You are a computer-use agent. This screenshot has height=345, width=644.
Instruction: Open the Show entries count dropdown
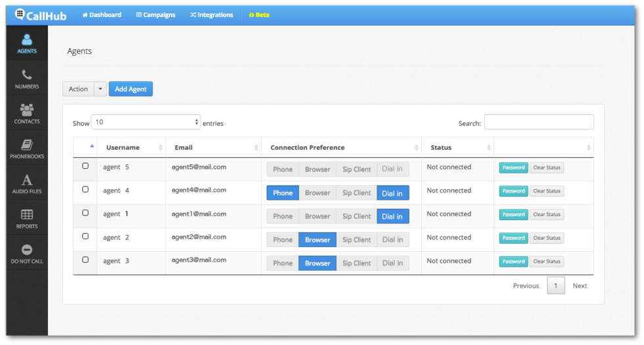[145, 122]
